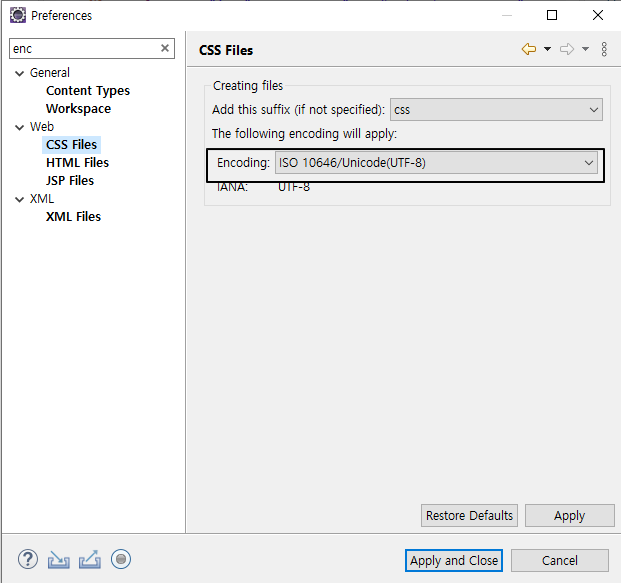Open the file suffix css dropdown

coord(496,110)
